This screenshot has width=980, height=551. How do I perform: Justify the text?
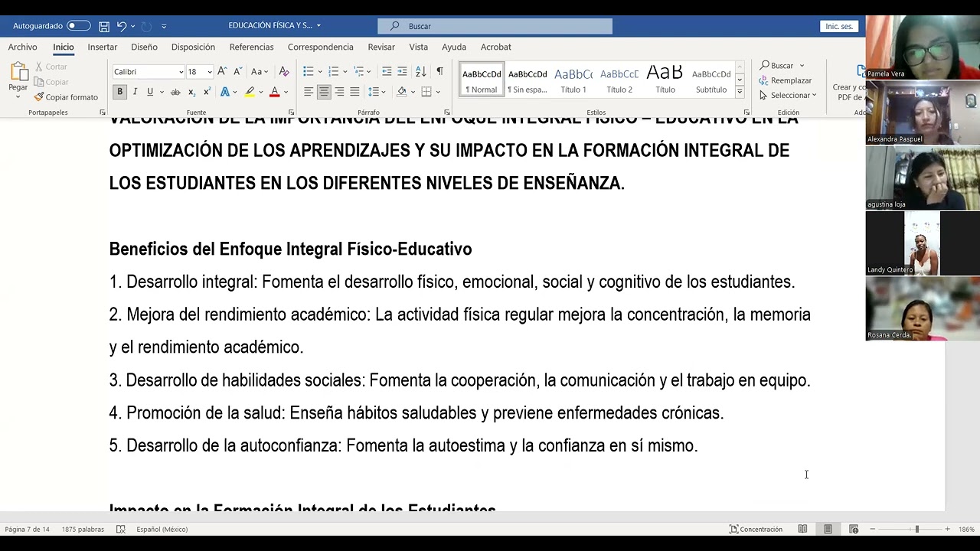tap(354, 92)
